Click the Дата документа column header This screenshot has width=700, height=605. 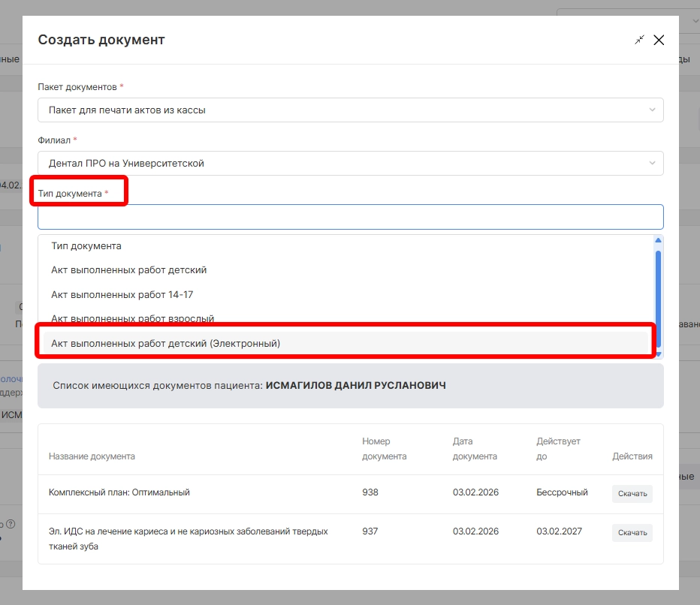[475, 449]
